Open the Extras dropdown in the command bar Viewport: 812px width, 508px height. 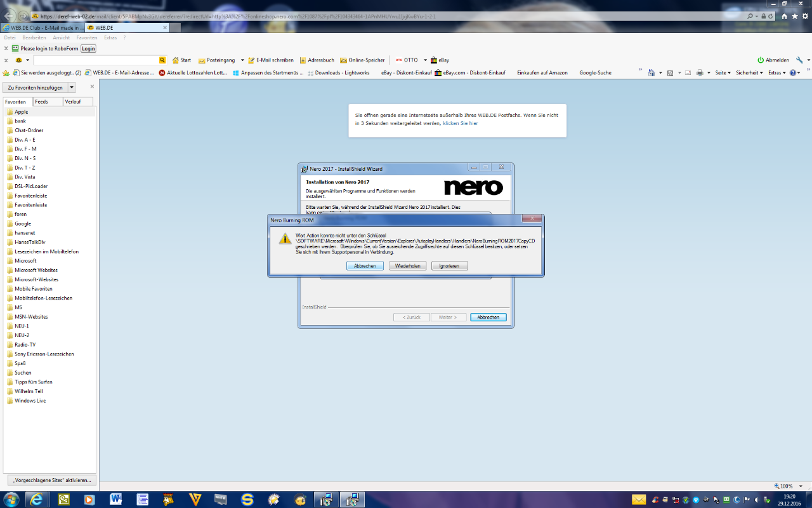tap(776, 72)
